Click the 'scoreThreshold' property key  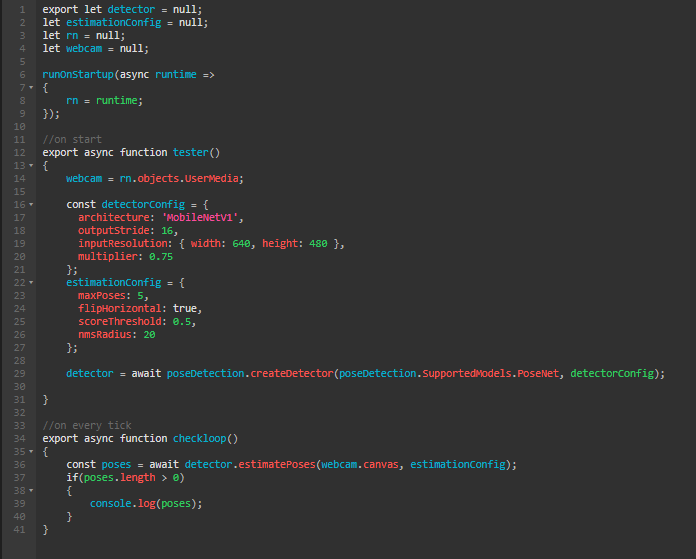tap(119, 321)
